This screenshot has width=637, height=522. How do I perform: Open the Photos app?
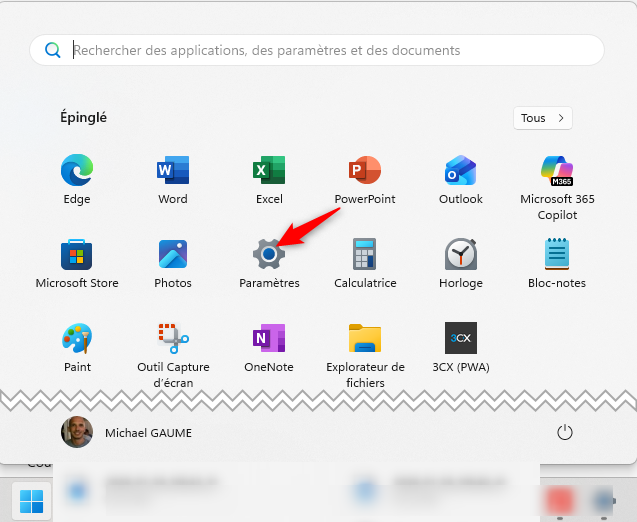(x=173, y=255)
